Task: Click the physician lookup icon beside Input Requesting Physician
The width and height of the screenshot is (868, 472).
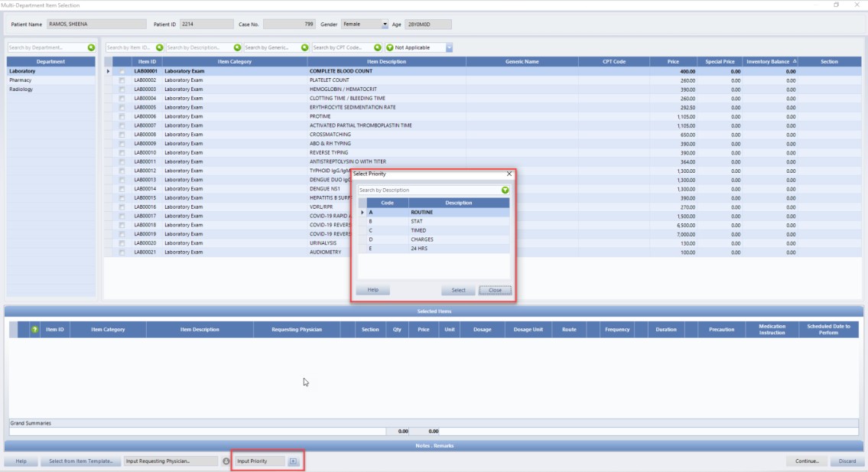Action: [x=226, y=461]
